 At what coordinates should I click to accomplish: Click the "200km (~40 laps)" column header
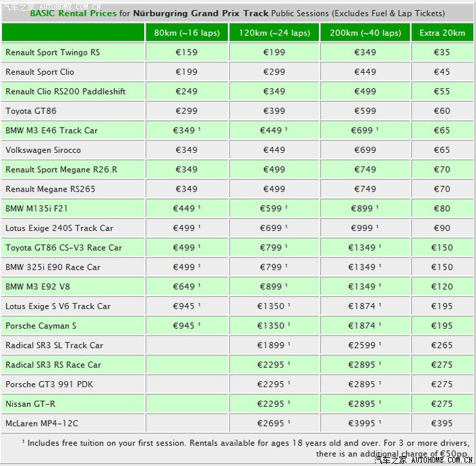click(x=364, y=33)
